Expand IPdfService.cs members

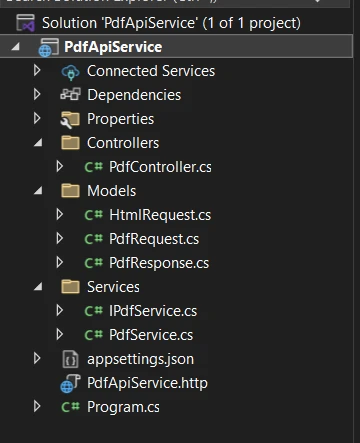(x=60, y=311)
